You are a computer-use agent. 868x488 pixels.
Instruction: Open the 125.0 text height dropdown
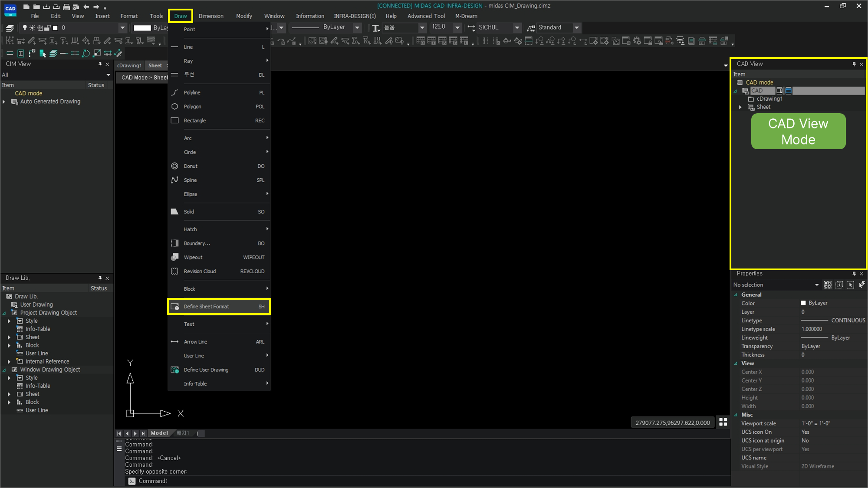(457, 28)
